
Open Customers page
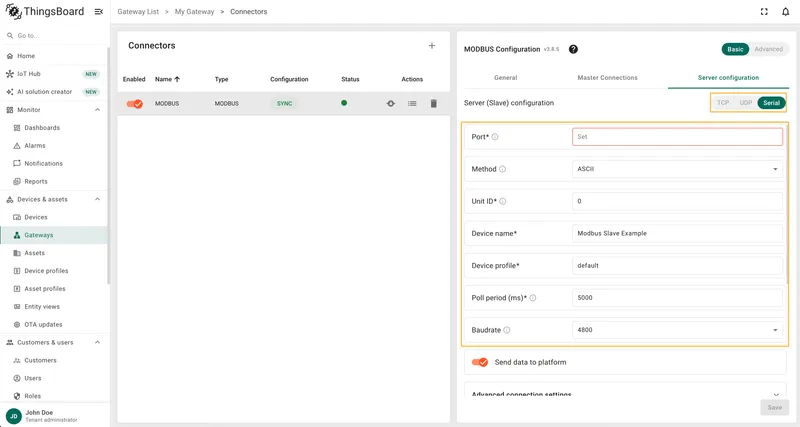point(54,360)
